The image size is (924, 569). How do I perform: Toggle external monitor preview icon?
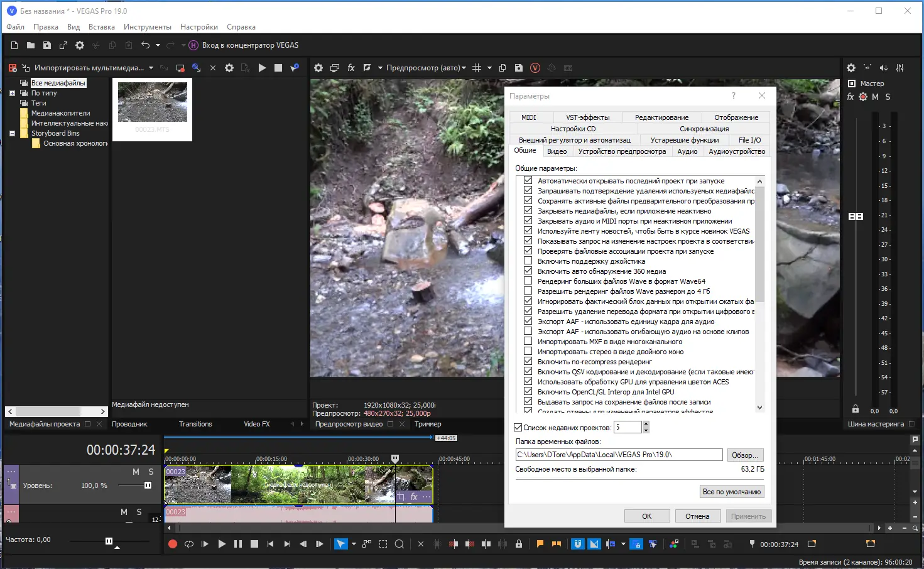[x=335, y=68]
